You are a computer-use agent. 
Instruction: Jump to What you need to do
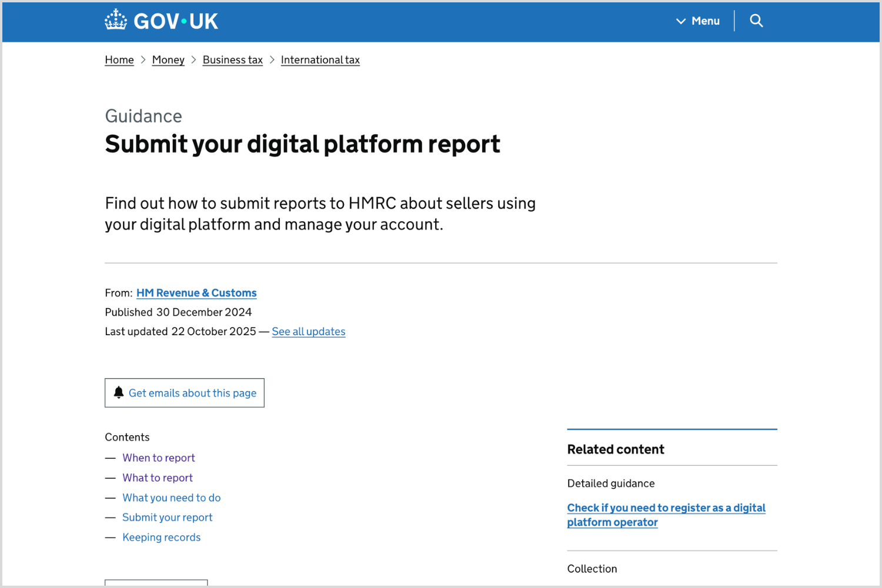[x=172, y=498]
